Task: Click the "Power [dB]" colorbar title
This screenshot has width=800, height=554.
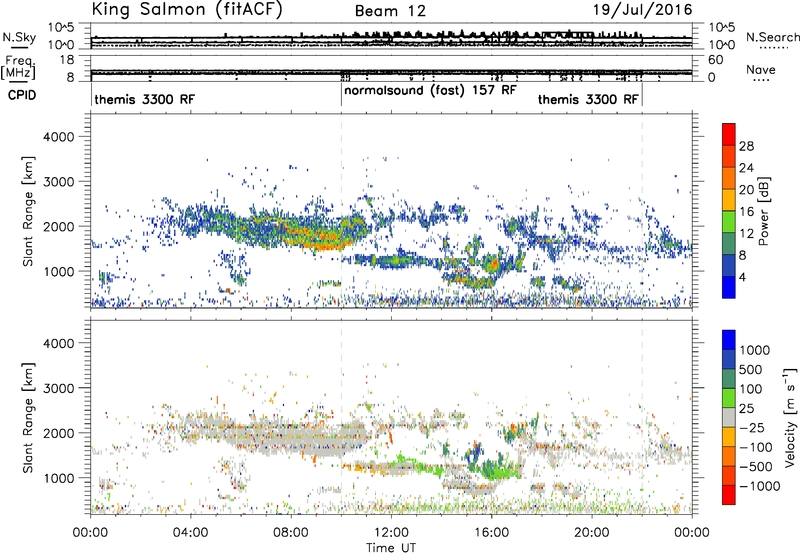Action: pos(763,211)
